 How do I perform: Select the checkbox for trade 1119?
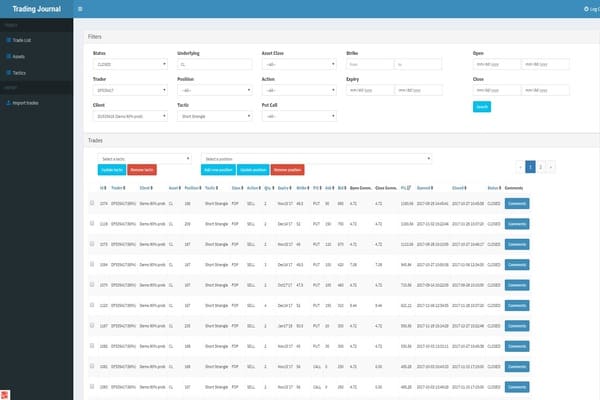point(92,224)
